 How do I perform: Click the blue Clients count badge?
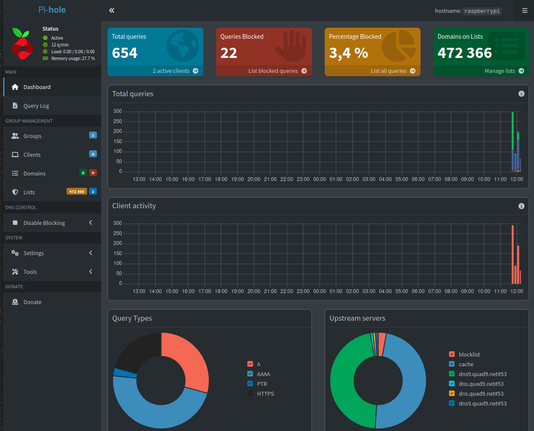pos(93,154)
